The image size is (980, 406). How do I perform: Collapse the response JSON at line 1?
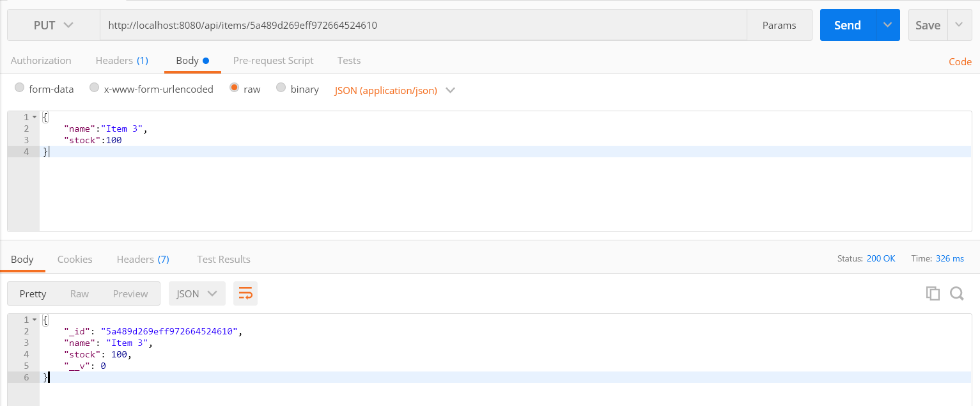point(35,320)
